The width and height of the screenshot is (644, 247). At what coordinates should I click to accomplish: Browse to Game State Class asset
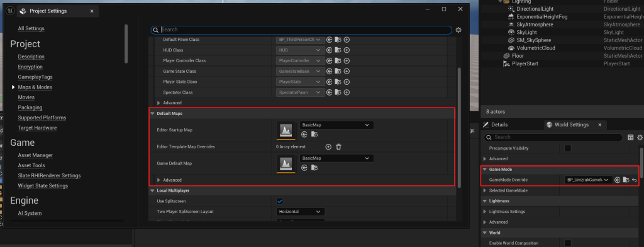(338, 72)
